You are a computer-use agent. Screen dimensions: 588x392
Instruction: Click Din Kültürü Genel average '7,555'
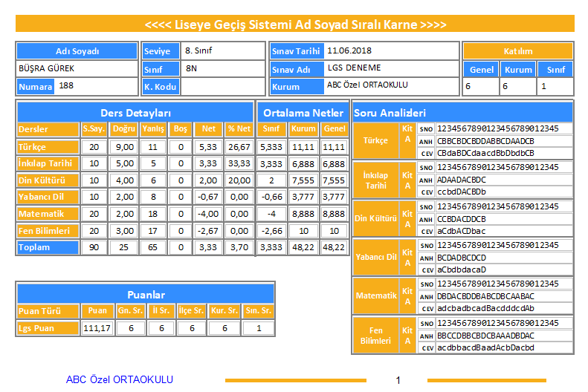(334, 180)
